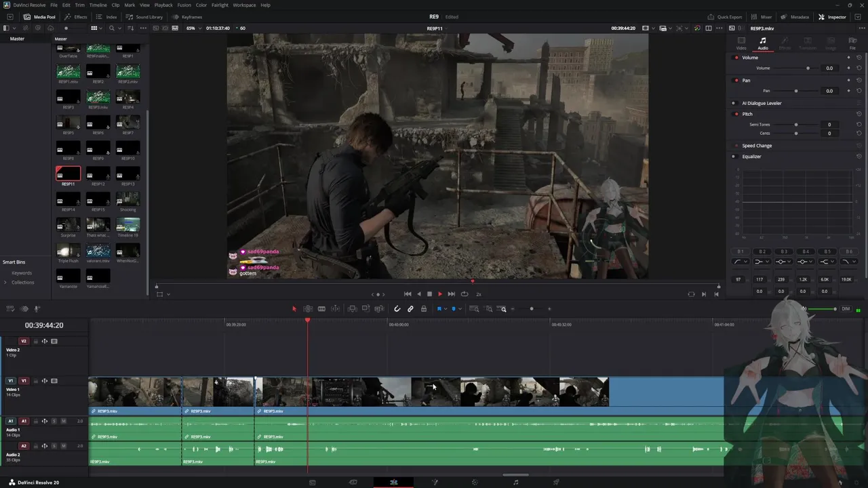Viewport: 868px width, 488px height.
Task: Reset the Equalizer section
Action: coord(859,157)
